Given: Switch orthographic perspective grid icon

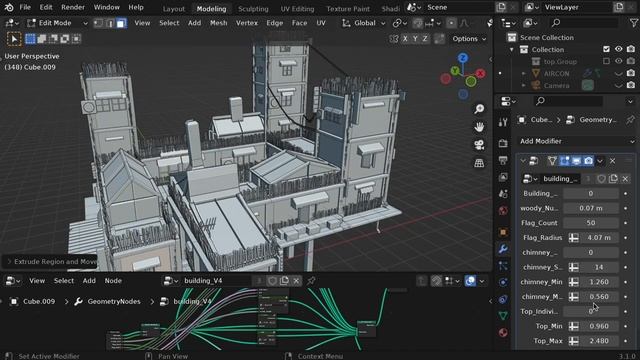Looking at the screenshot, I should click(479, 163).
